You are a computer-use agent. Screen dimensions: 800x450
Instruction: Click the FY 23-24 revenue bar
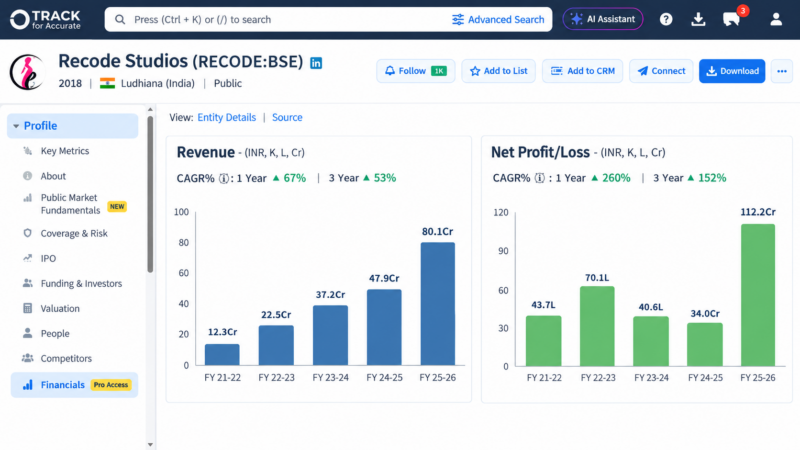click(x=331, y=335)
